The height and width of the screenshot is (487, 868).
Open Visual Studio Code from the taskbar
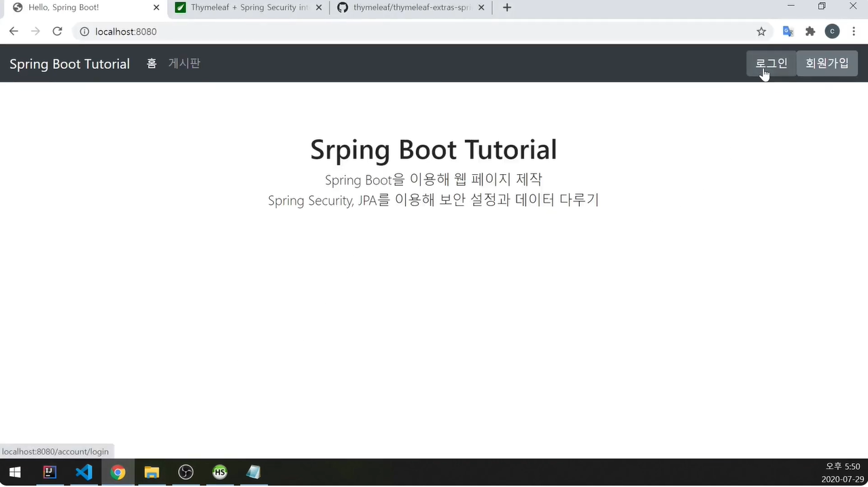[x=84, y=472]
